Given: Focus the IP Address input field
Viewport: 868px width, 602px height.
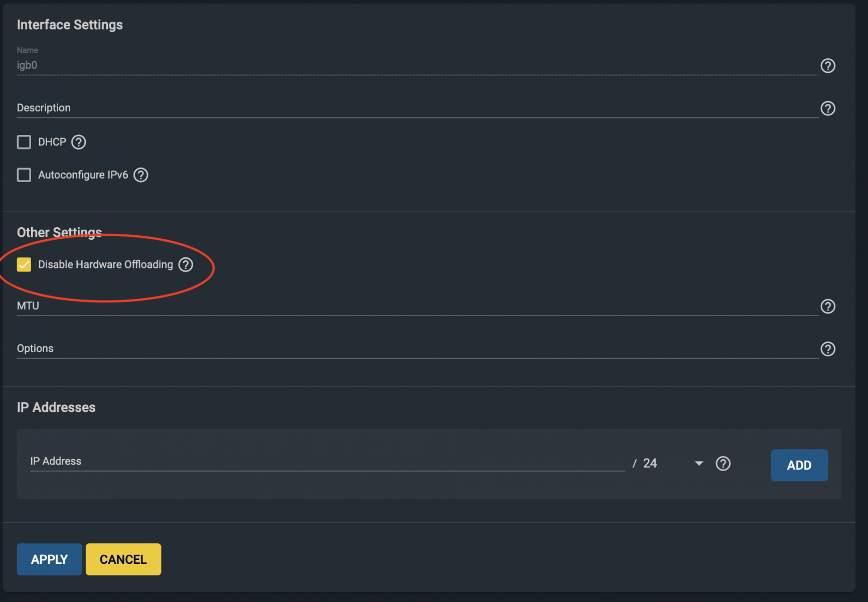Looking at the screenshot, I should 327,462.
